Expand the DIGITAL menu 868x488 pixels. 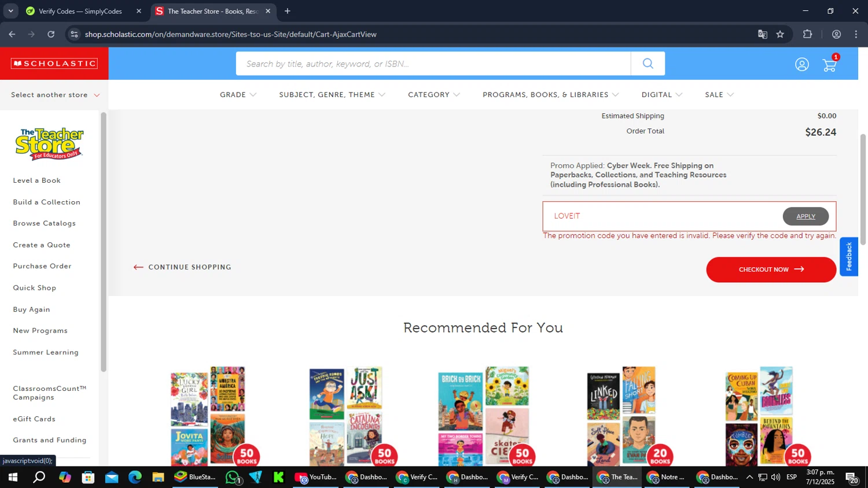662,95
